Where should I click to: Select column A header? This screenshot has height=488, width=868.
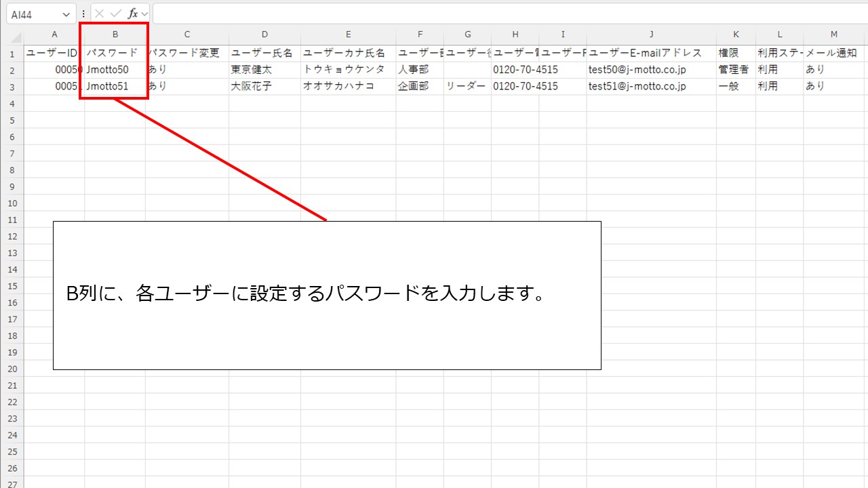(54, 35)
